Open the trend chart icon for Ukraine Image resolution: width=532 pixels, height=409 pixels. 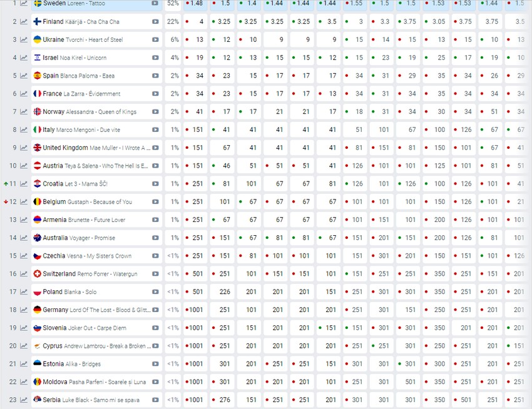[24, 39]
